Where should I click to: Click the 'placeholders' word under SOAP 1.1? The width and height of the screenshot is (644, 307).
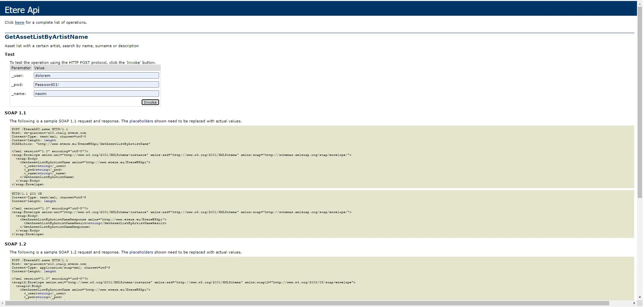pyautogui.click(x=141, y=121)
